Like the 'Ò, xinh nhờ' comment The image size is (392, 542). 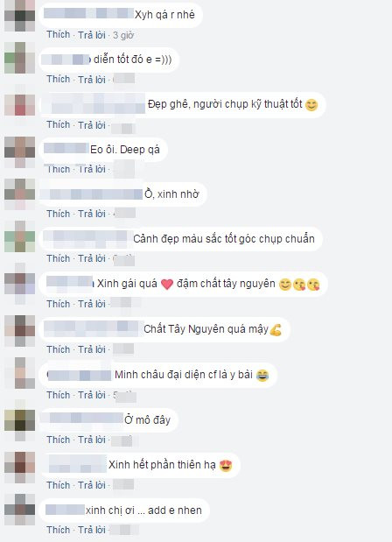[59, 214]
